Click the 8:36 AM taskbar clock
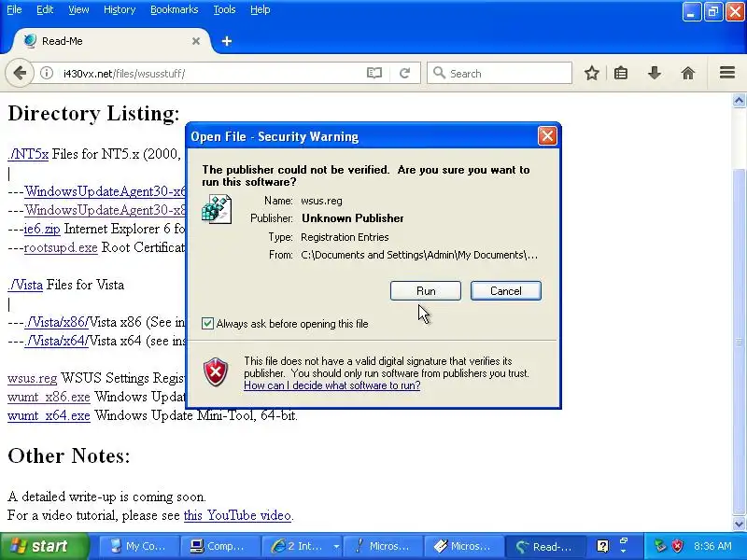This screenshot has height=560, width=747. pos(712,546)
